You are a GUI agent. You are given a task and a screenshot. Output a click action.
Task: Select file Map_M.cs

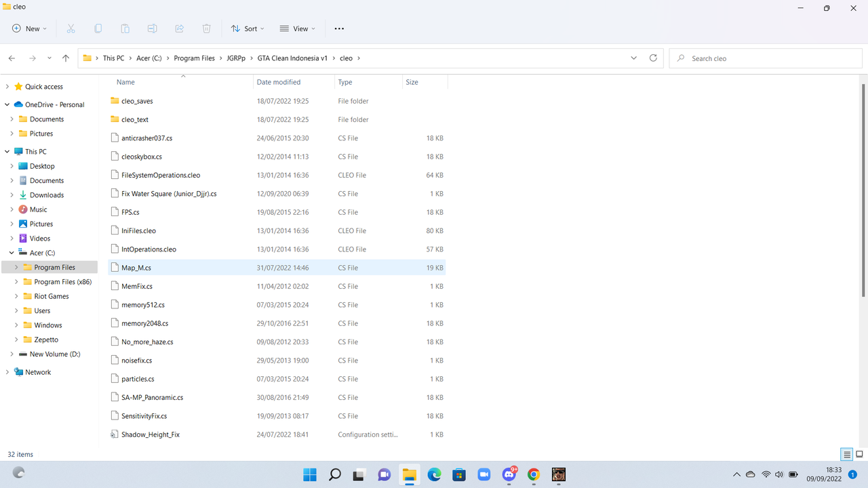click(277, 268)
